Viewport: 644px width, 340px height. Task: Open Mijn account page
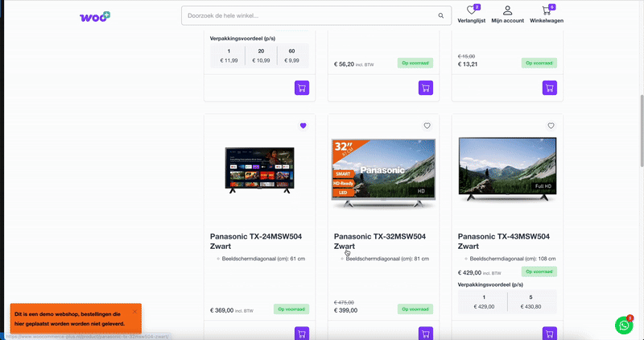508,15
